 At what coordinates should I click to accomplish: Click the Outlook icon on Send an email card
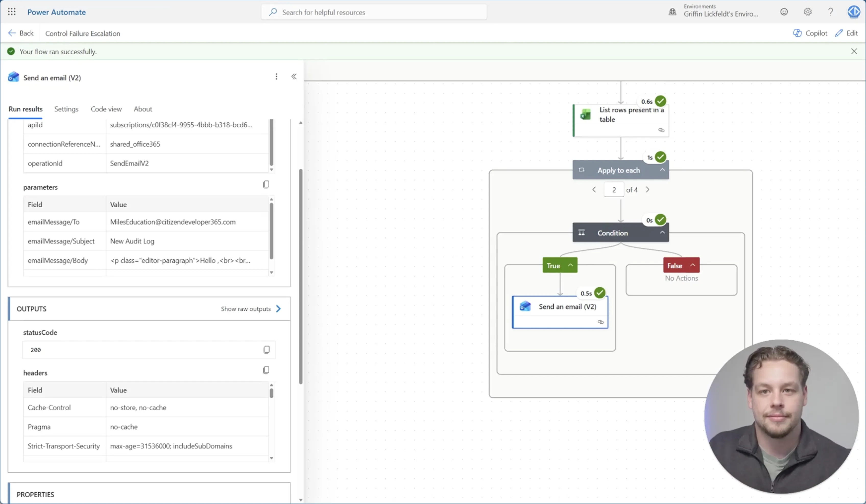(x=525, y=306)
